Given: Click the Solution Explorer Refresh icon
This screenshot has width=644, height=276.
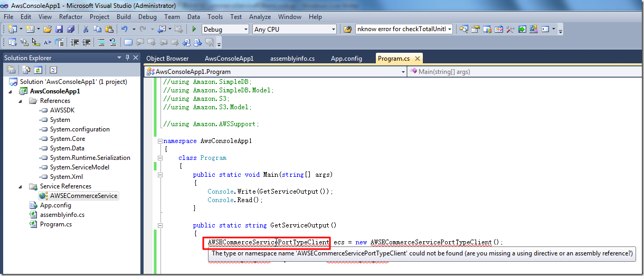Looking at the screenshot, I should click(38, 70).
